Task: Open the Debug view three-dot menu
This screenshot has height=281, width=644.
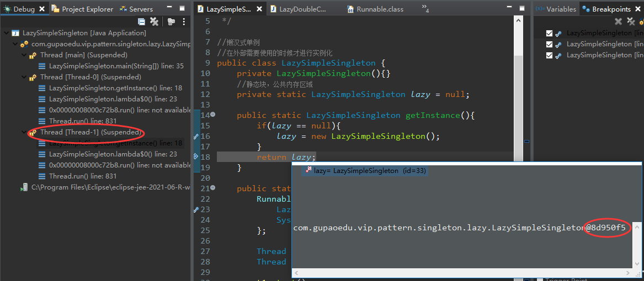Action: (x=184, y=21)
